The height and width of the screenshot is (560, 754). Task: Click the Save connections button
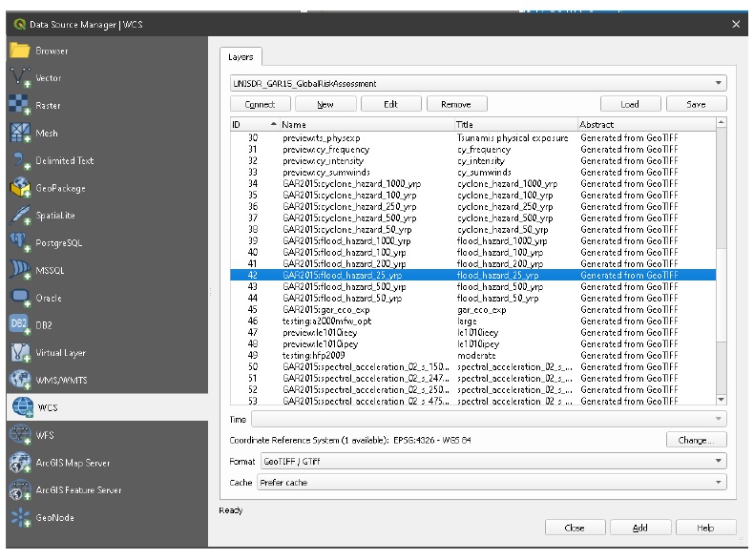click(x=697, y=104)
